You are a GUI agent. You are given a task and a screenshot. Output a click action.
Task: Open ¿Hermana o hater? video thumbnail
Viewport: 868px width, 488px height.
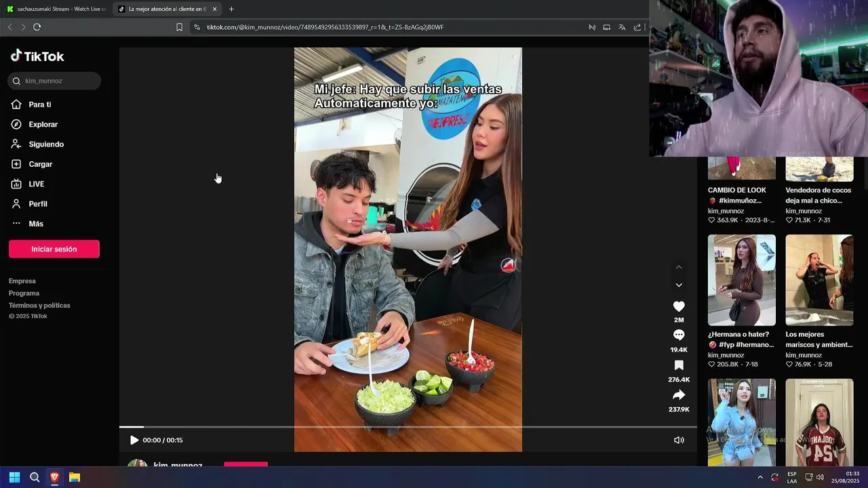[x=742, y=280]
